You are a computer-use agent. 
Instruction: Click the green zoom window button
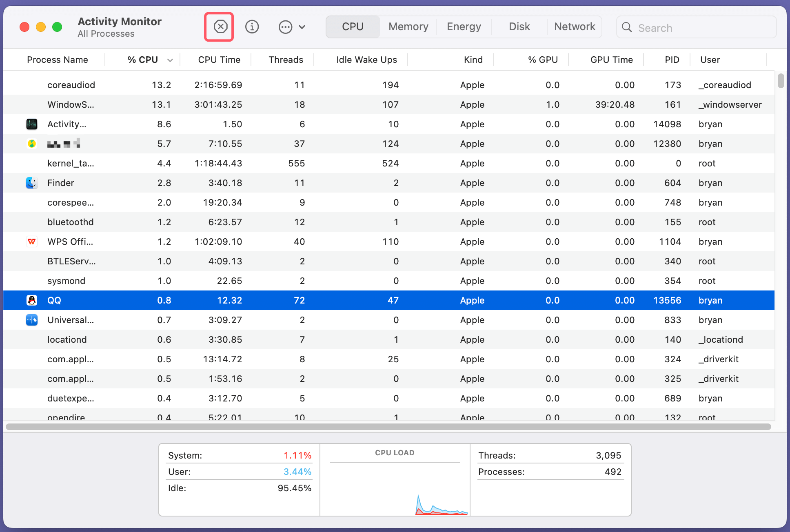[x=57, y=27]
